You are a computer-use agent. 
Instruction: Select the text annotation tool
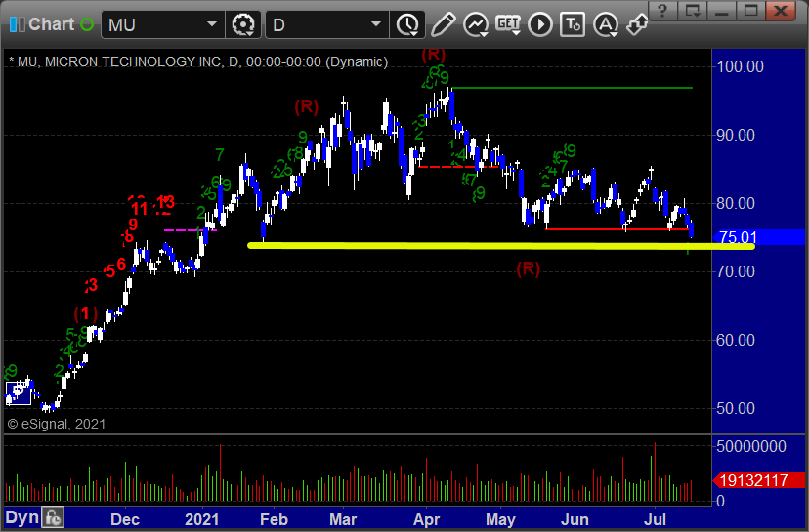(573, 24)
